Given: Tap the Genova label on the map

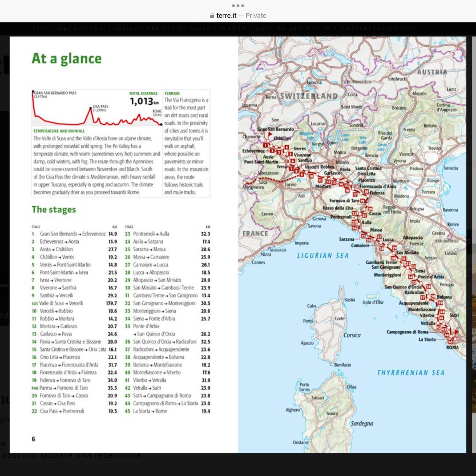Looking at the screenshot, I should [x=319, y=219].
